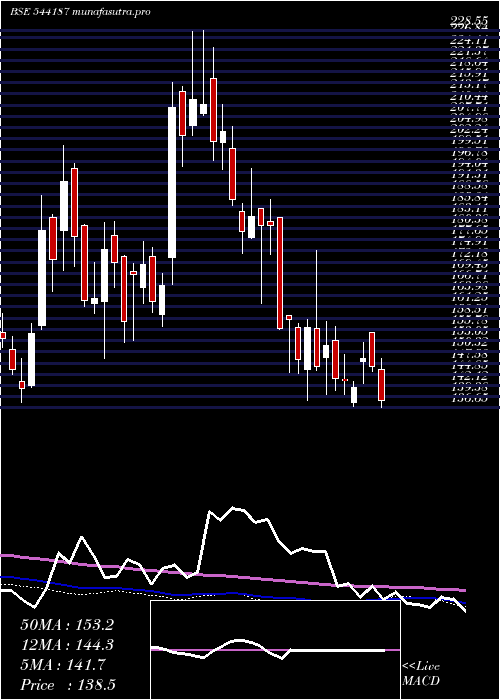Select the 12MA : 144.3 readout

67,645
